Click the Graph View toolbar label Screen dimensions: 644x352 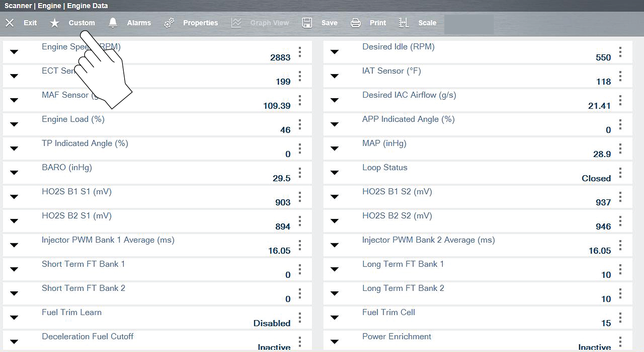coord(269,23)
